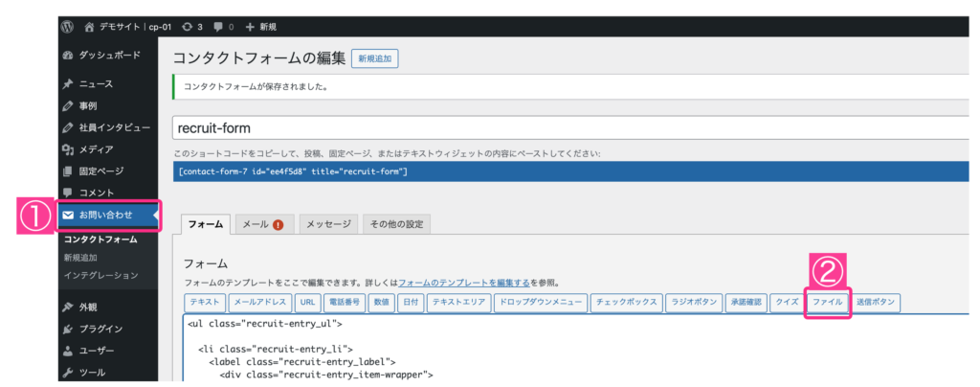
Task: Open インテグレーション submenu item
Action: 101,275
